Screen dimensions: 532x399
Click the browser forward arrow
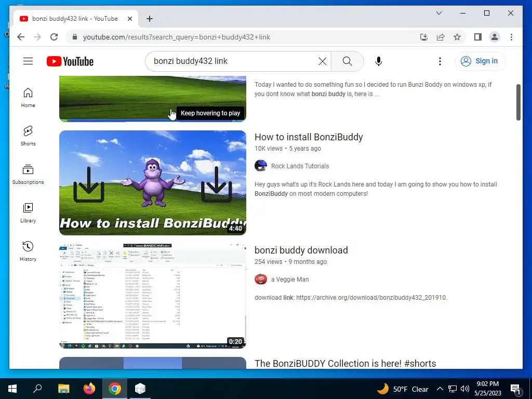37,37
